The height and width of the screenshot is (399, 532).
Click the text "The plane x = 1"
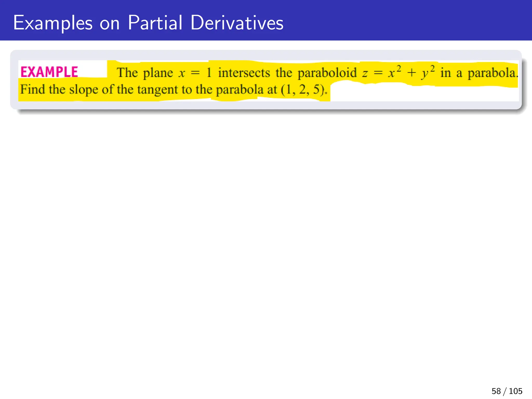(164, 72)
